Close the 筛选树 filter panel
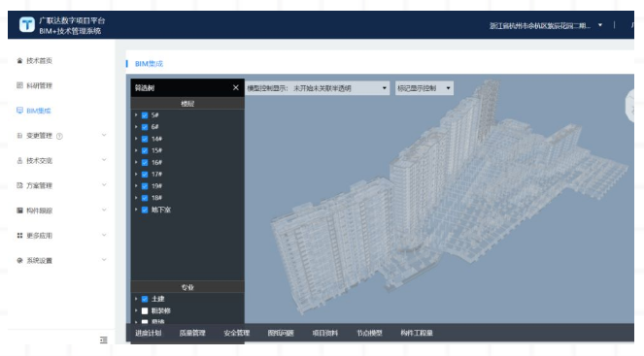Viewport: 644px width, 356px height. [x=236, y=87]
